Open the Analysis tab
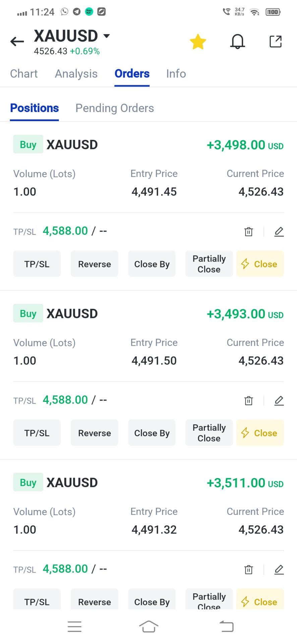This screenshot has width=297, height=644. point(76,74)
